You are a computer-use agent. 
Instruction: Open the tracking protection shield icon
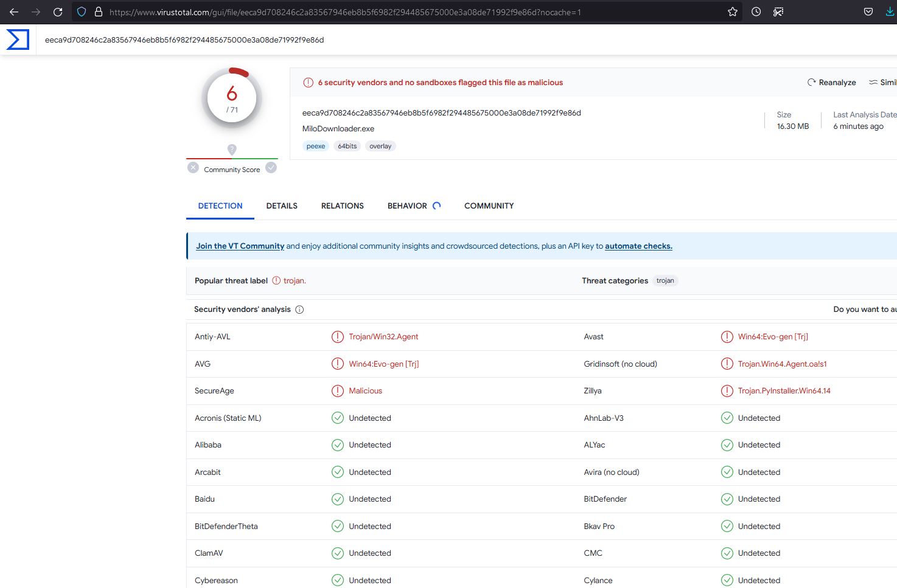tap(82, 12)
